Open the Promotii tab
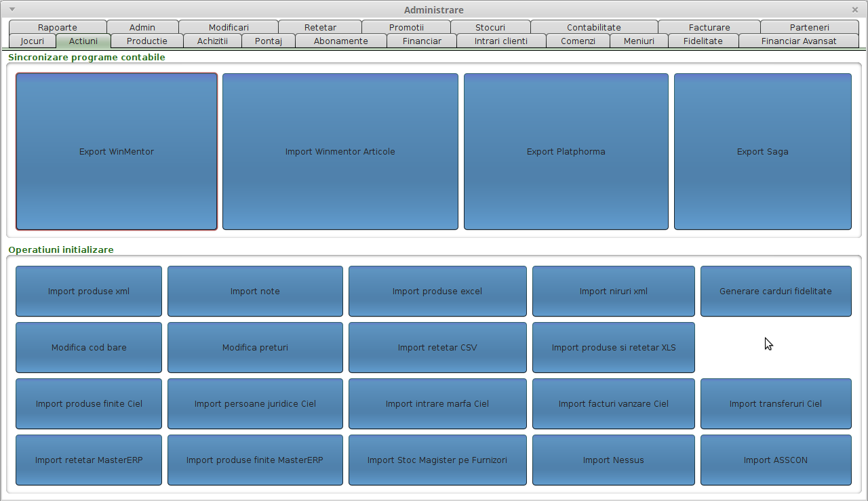The image size is (868, 501). (x=406, y=27)
